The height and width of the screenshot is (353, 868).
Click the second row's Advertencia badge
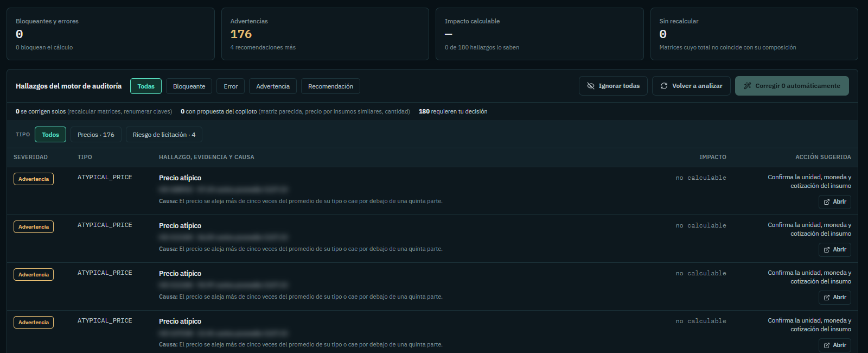click(x=34, y=227)
